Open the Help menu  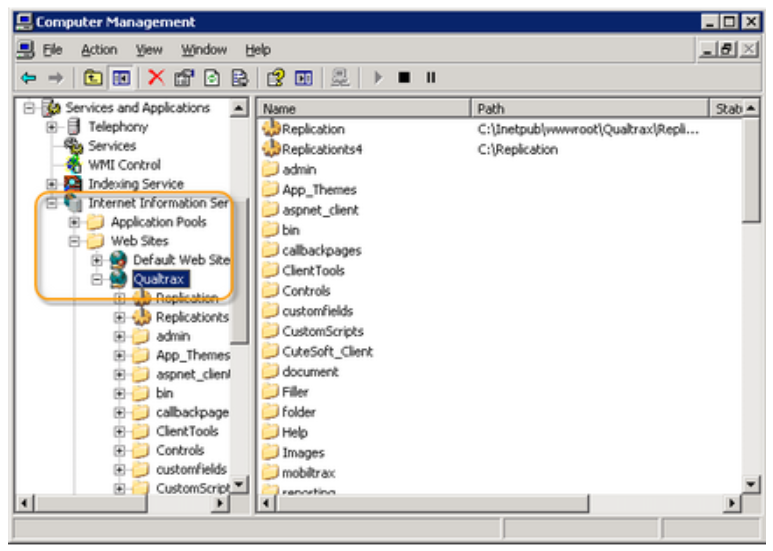coord(258,50)
